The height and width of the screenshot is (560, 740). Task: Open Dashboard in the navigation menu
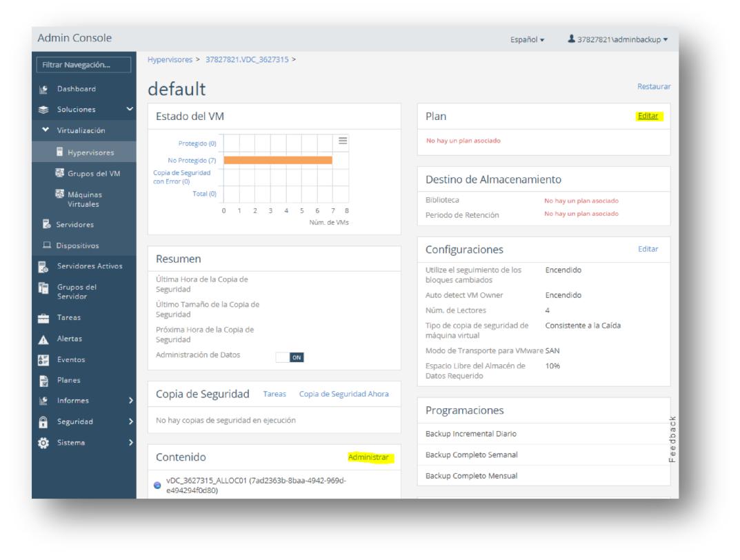tap(77, 89)
